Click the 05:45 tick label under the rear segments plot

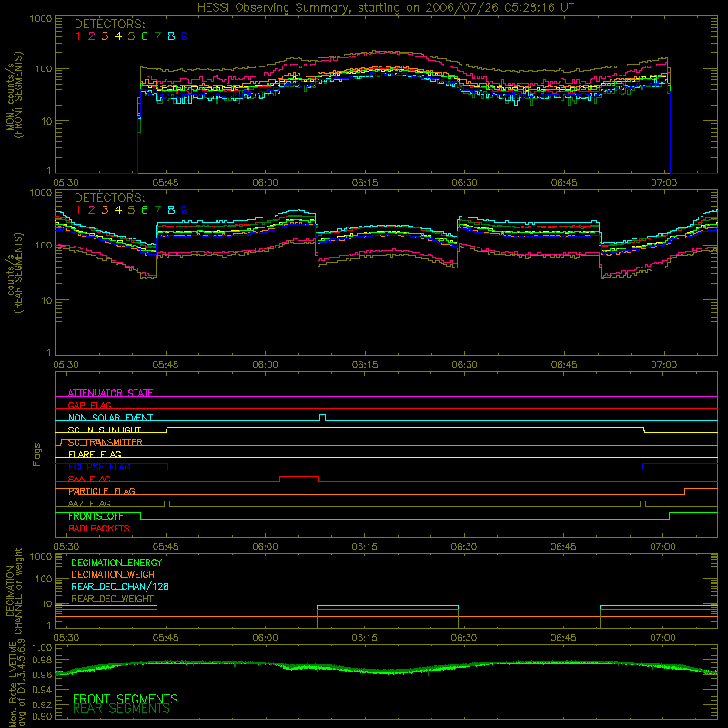[x=166, y=365]
